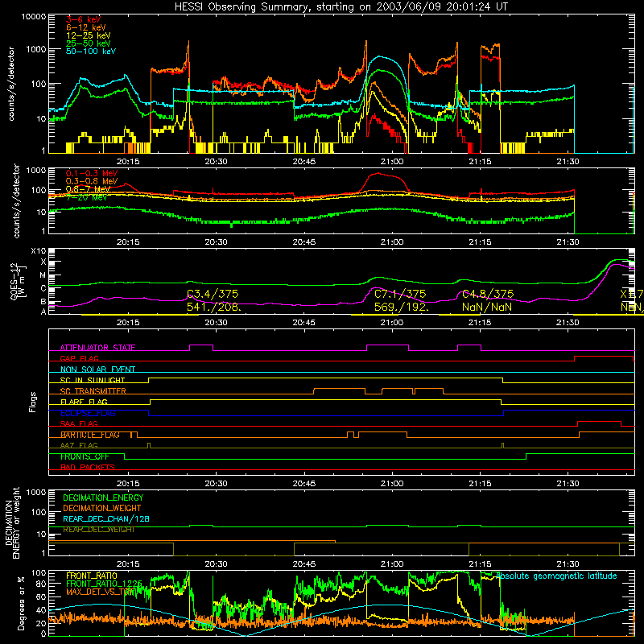Image resolution: width=644 pixels, height=644 pixels.
Task: Click the 'C4.8/375' flare annotation
Action: click(488, 294)
